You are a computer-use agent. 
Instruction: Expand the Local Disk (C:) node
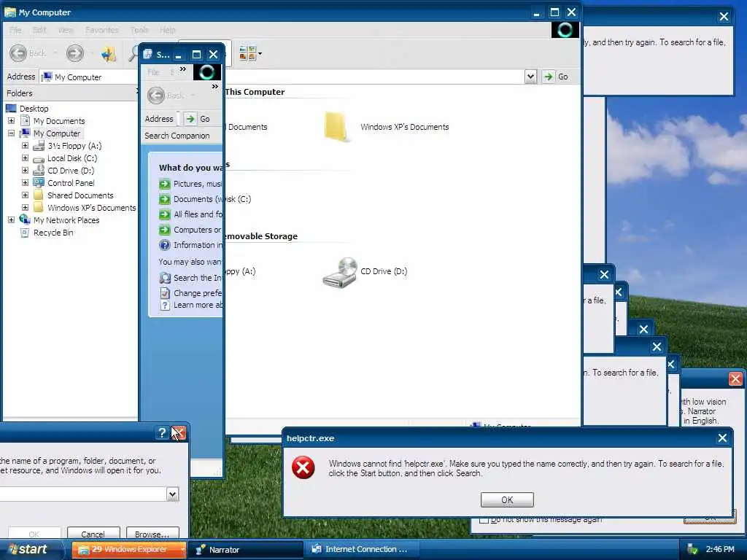26,158
